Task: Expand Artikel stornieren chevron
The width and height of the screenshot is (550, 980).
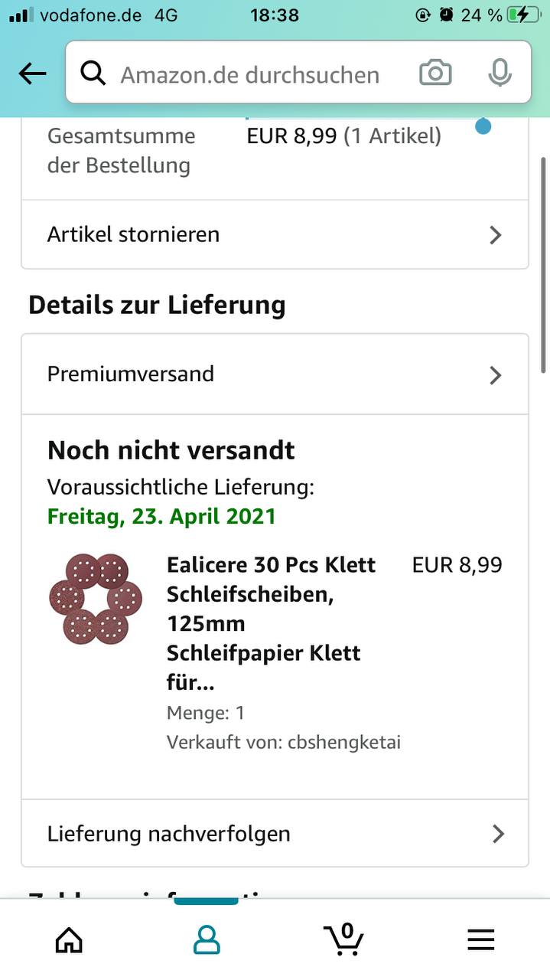Action: click(x=496, y=235)
